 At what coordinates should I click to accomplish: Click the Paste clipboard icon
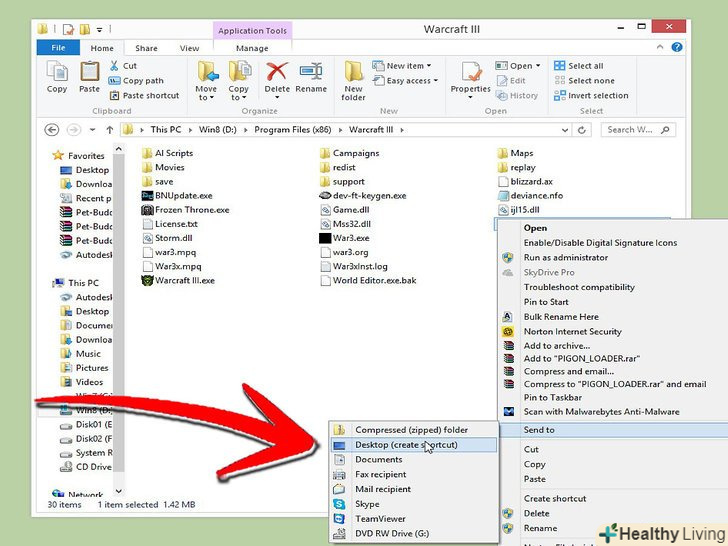(90, 72)
